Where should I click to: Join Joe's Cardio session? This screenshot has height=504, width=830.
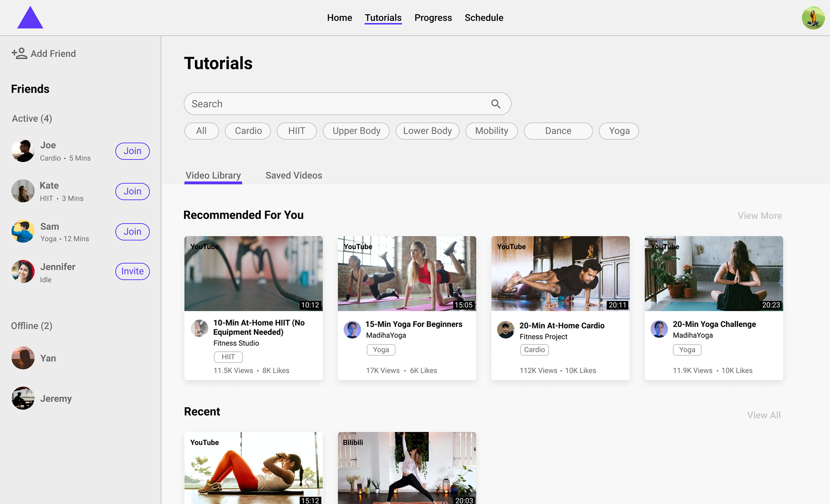pos(132,151)
